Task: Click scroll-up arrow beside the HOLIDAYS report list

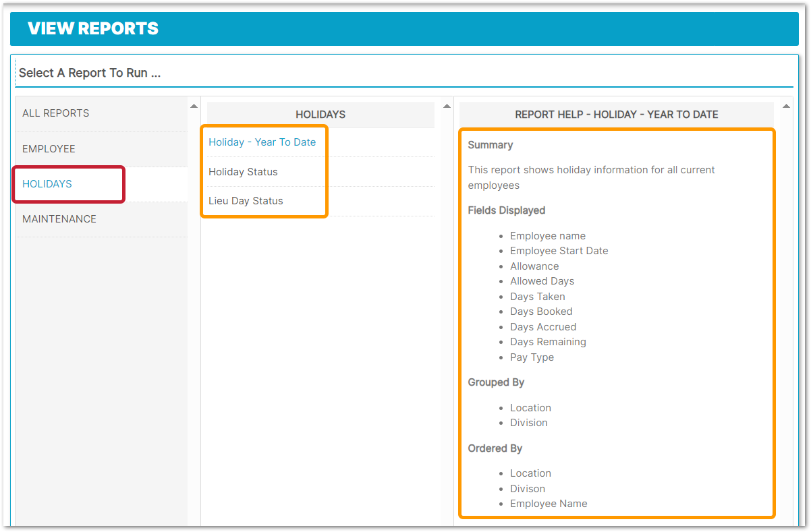Action: click(445, 106)
